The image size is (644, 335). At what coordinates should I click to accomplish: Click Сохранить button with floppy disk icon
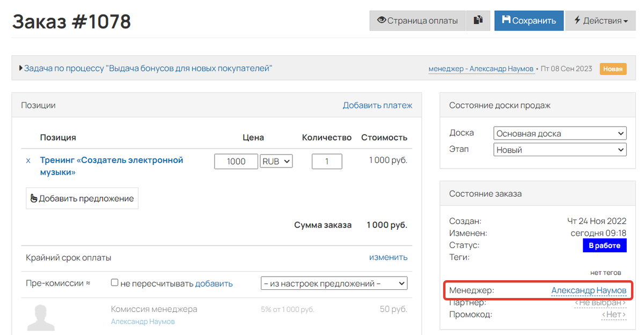point(529,21)
